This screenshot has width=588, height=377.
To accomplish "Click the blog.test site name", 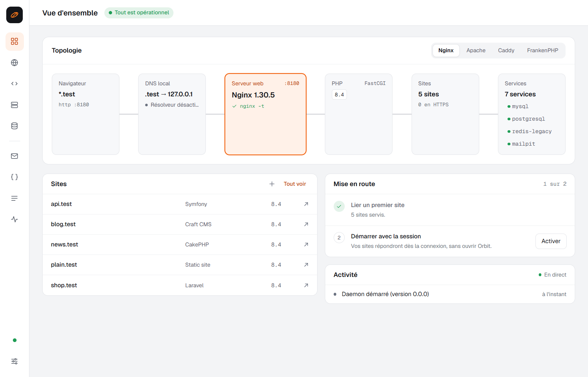I will coord(63,224).
